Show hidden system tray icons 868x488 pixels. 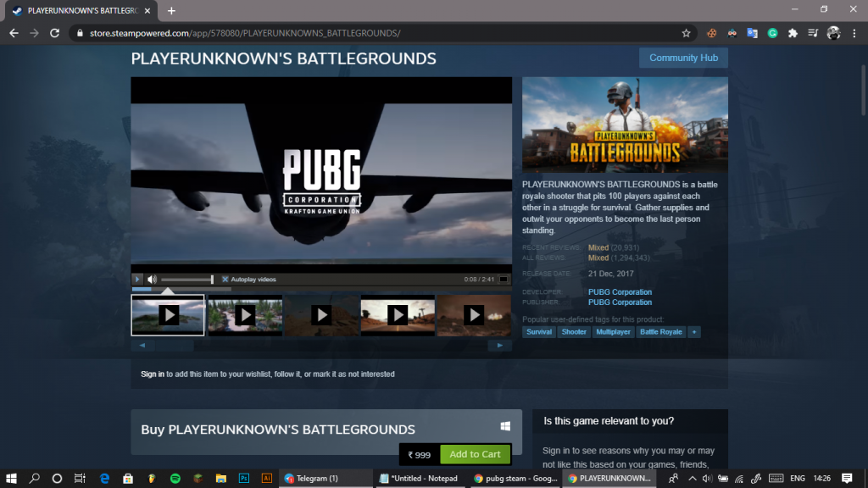[x=692, y=478]
